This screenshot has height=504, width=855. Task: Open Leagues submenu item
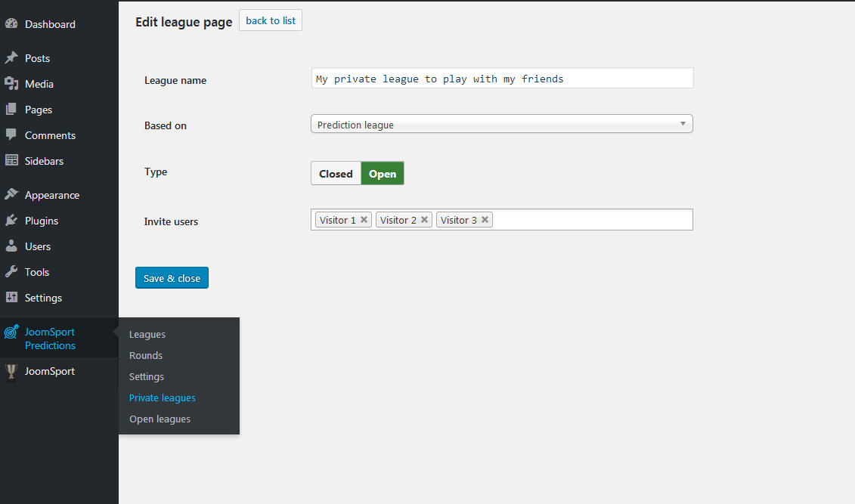tap(147, 334)
